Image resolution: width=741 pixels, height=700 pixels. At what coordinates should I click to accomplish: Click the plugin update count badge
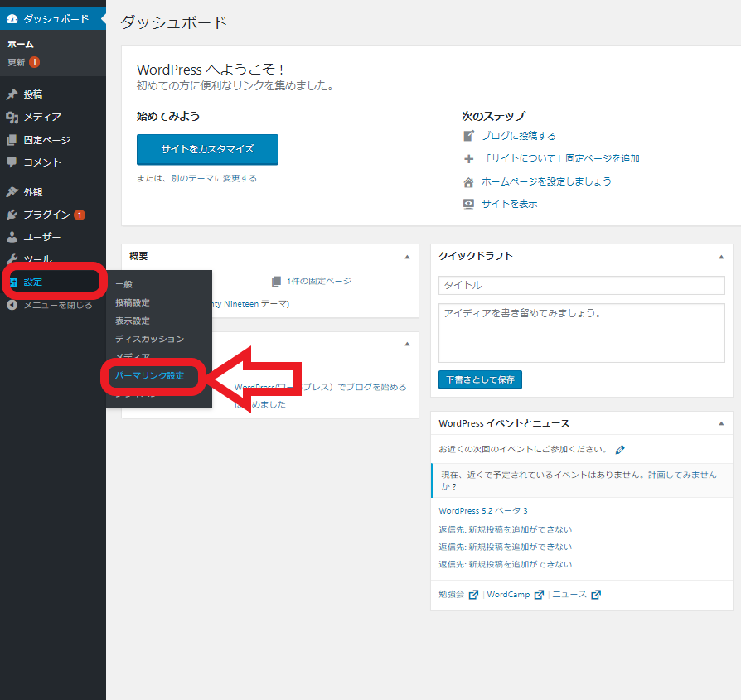point(80,215)
